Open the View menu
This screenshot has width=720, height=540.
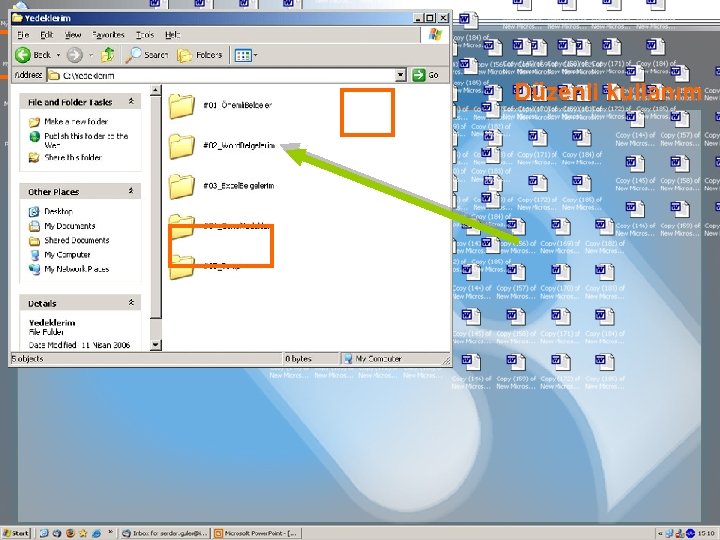pyautogui.click(x=73, y=35)
